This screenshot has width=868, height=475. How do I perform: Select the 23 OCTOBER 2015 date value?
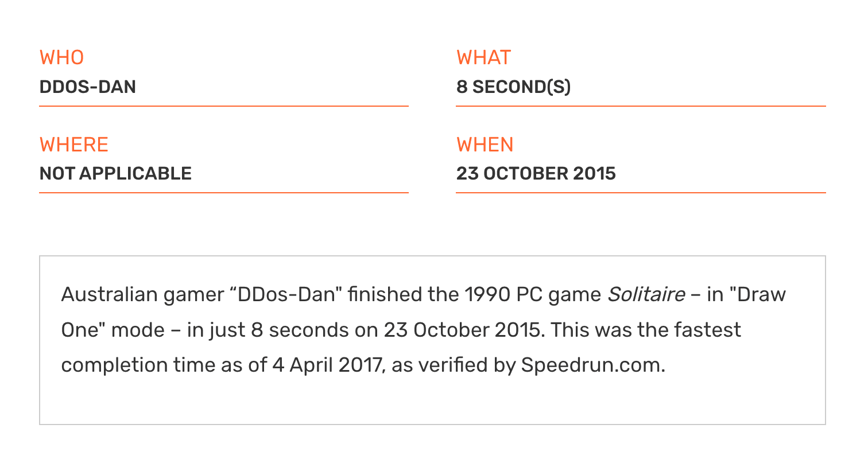(x=536, y=173)
